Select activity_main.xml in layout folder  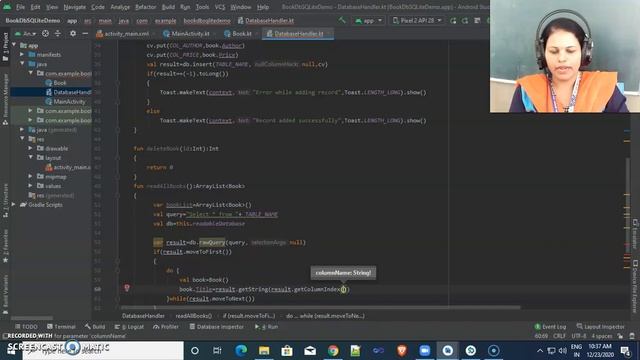point(68,167)
